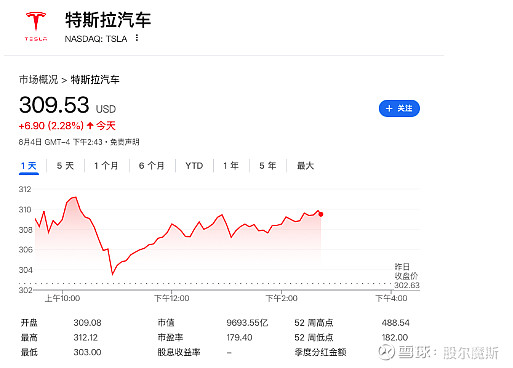Select the 最大 chart range tab

pyautogui.click(x=305, y=166)
